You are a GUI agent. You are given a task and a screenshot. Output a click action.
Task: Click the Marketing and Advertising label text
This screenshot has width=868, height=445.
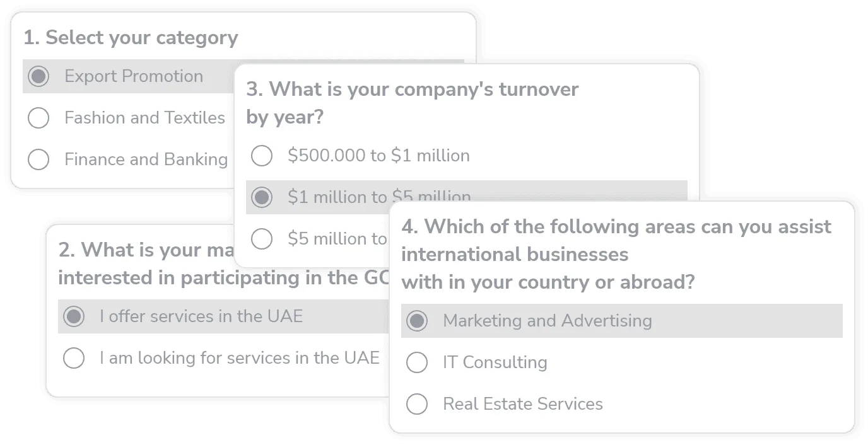coord(548,321)
